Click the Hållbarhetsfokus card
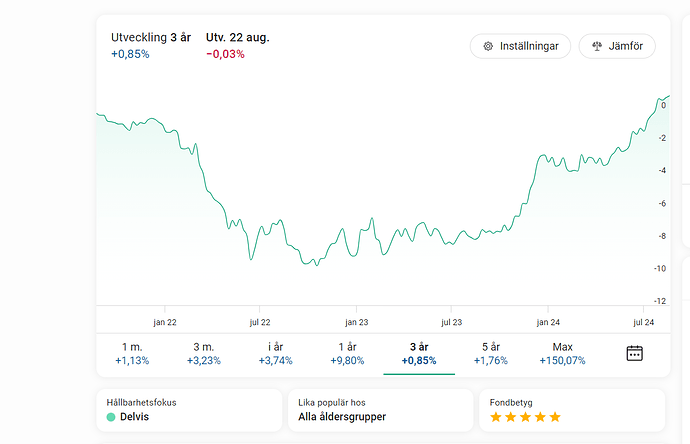This screenshot has height=444, width=690. pyautogui.click(x=189, y=410)
